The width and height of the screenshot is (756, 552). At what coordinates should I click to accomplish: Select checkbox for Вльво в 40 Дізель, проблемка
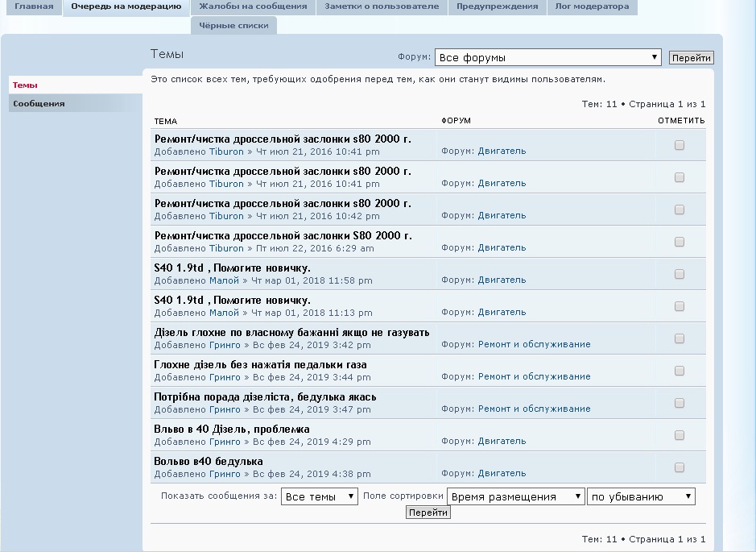680,435
